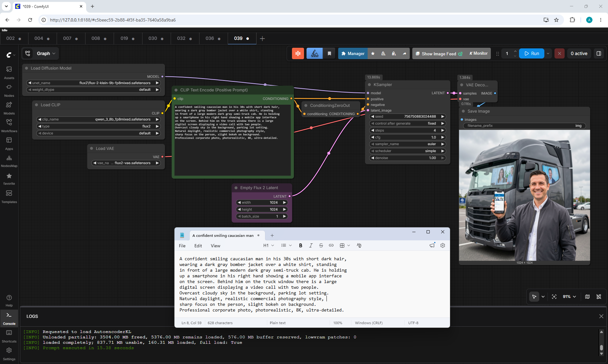608x364 pixels.
Task: Toggle the right side panel icon
Action: pos(599,53)
